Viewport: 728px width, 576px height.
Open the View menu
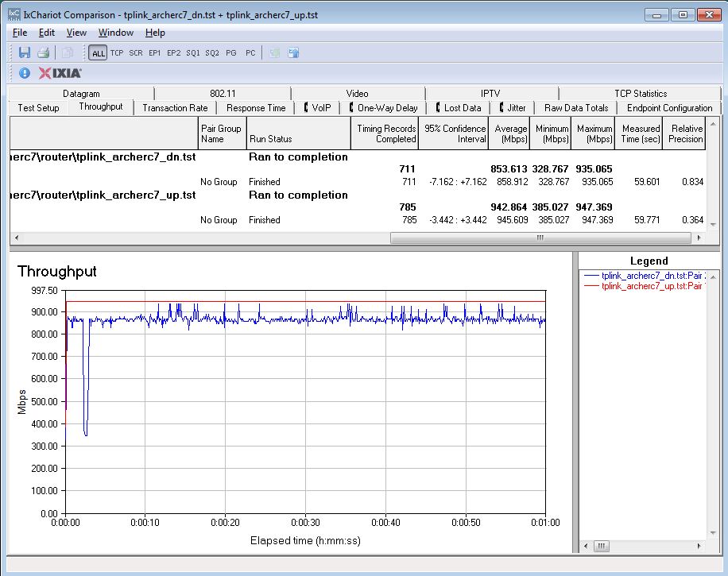(x=76, y=33)
